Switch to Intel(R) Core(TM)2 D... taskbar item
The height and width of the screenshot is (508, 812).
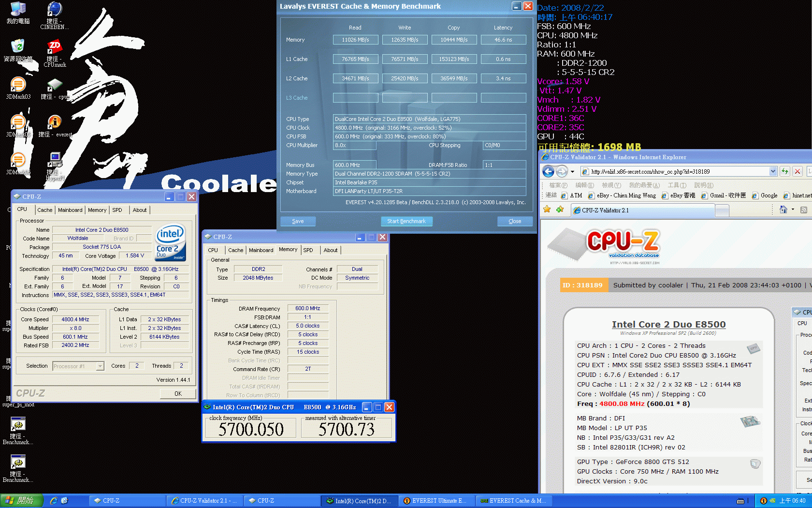coord(361,501)
